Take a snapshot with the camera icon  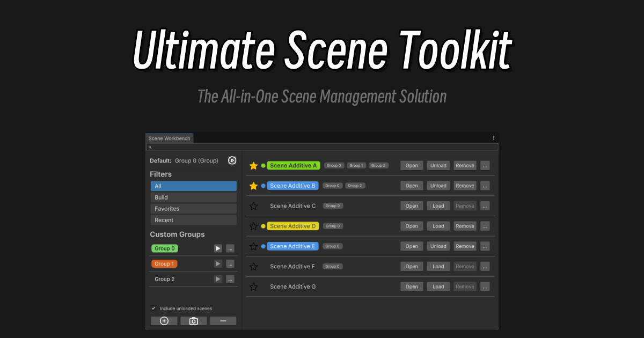(x=193, y=320)
